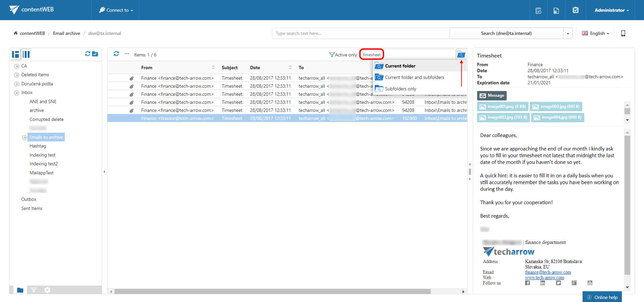
Task: Switch to the settings gear bottom tab
Action: point(47,290)
